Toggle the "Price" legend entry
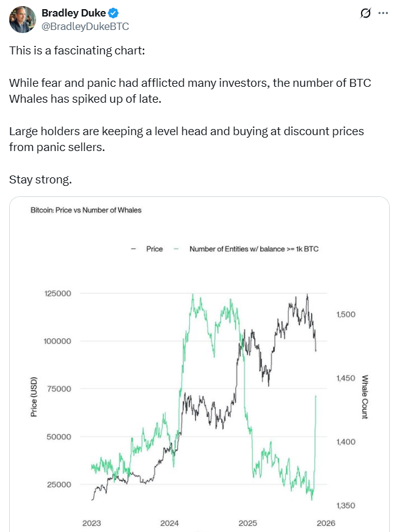 pos(155,249)
